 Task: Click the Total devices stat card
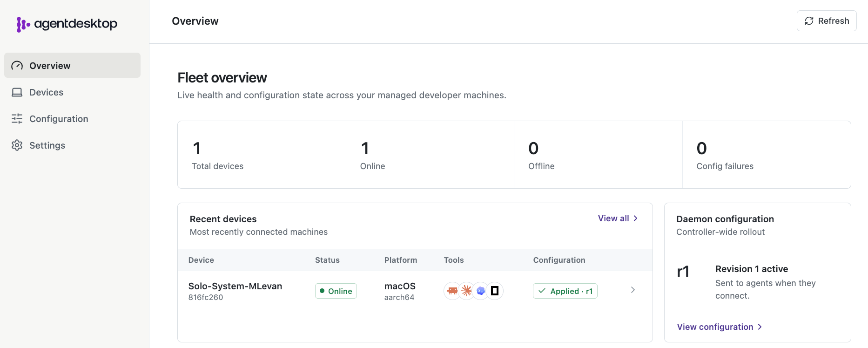(262, 155)
